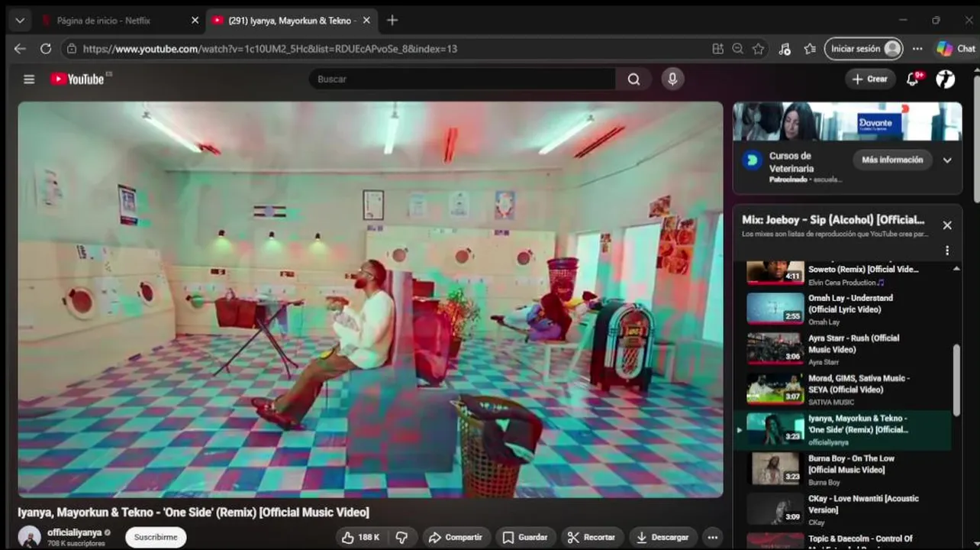The image size is (980, 550).
Task: Reload the current page
Action: coord(46,48)
